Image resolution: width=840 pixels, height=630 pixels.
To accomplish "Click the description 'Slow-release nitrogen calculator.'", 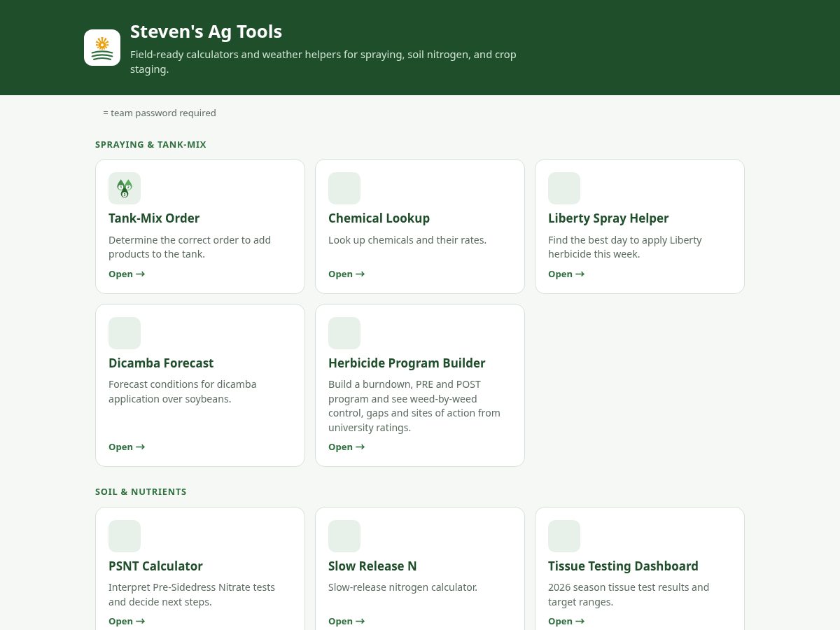I will tap(402, 587).
